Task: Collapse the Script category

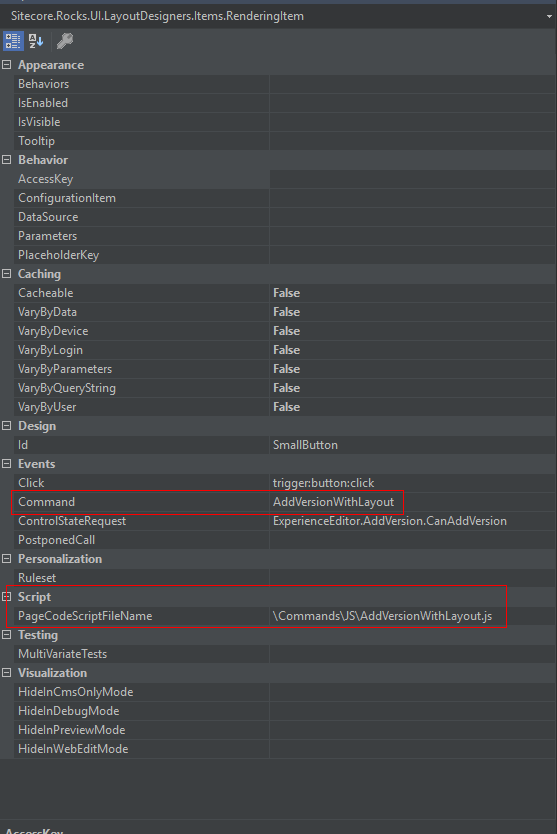Action: 6,597
